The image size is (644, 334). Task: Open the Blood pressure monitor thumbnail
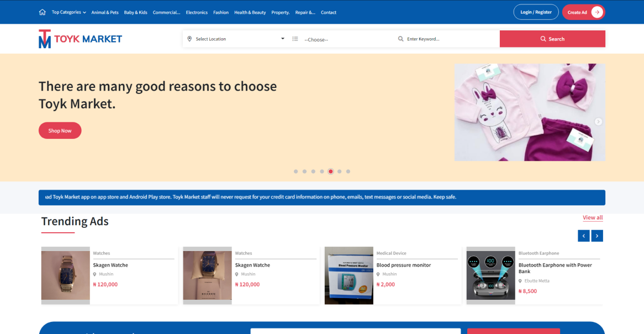[x=349, y=275]
